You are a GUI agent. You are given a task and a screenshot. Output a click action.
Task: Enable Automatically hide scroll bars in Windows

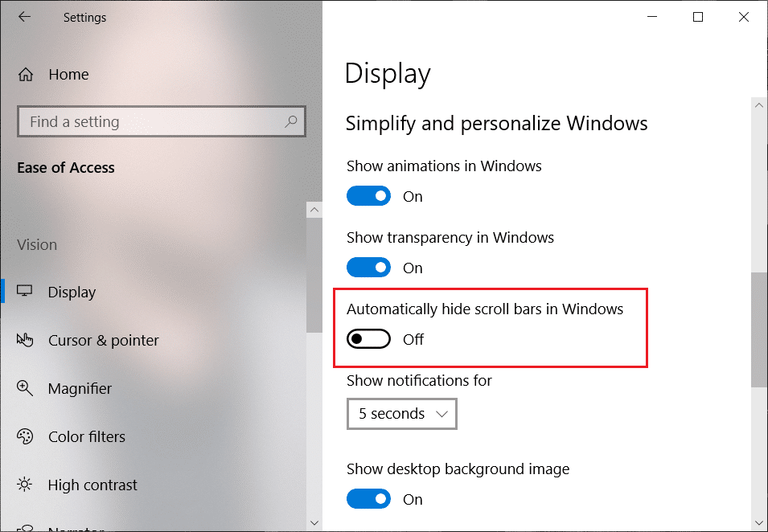click(368, 338)
